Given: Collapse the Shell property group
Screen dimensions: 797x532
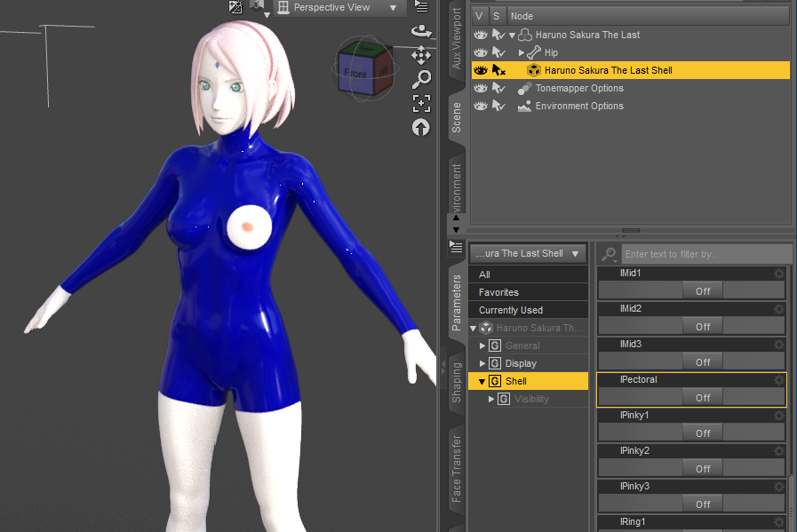Looking at the screenshot, I should (x=482, y=382).
